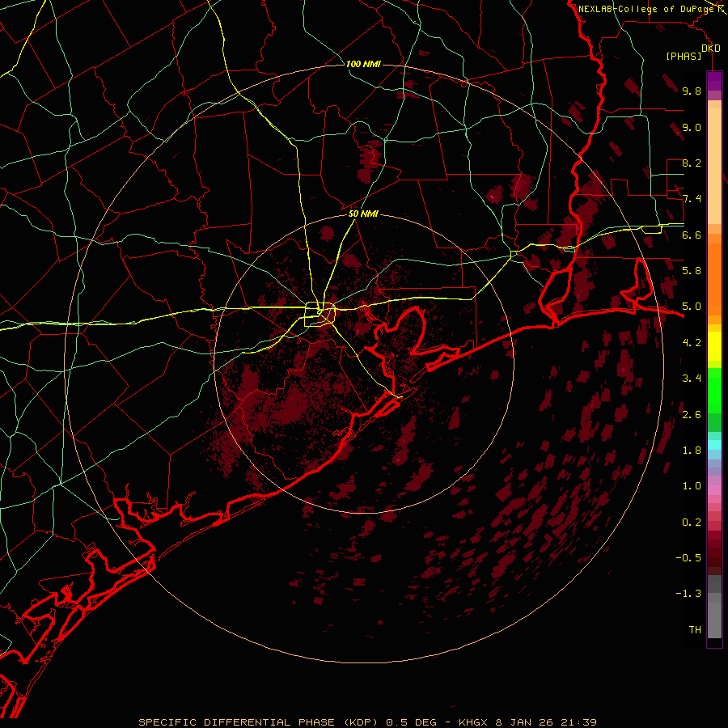The image size is (728, 728).
Task: Pick the bright yellow swatch on the scale
Action: point(714,346)
